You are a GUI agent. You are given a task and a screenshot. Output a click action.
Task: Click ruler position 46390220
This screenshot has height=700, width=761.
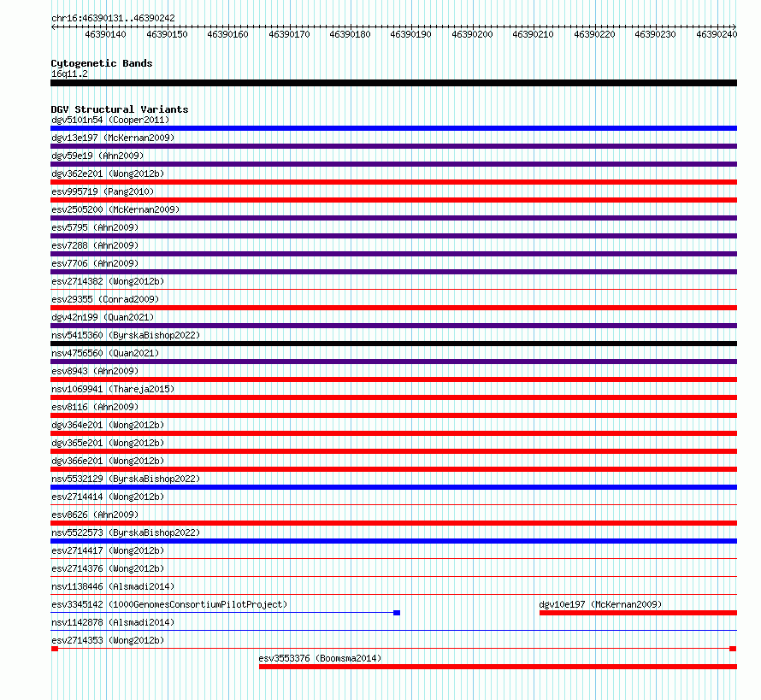pos(594,34)
